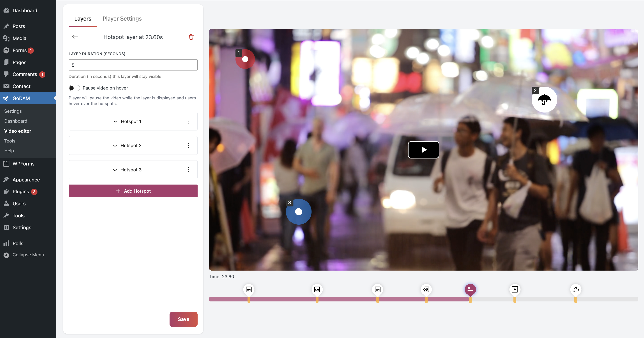Open Media library in the sidebar
This screenshot has height=338, width=644.
28,38
